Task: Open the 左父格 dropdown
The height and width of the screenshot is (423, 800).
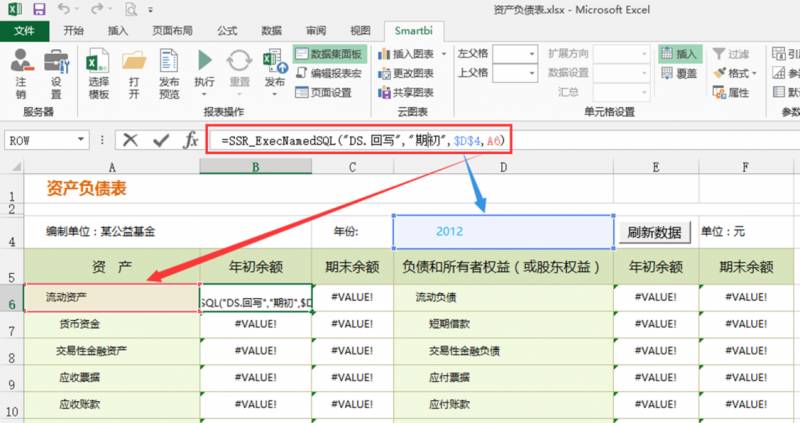Action: [x=531, y=54]
